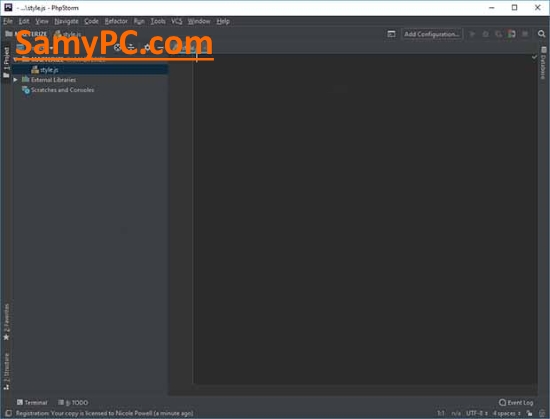Click the Run with Coverage icon
550x419 pixels.
coord(498,34)
